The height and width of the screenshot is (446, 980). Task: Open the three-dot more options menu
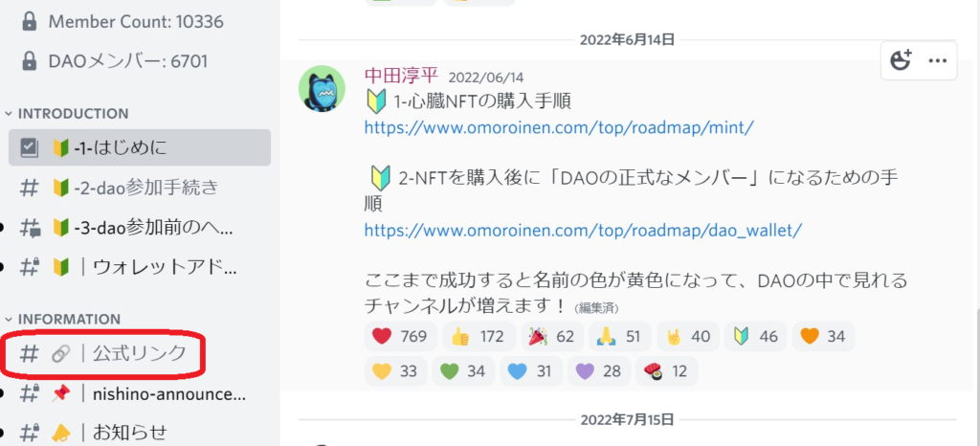tap(938, 60)
